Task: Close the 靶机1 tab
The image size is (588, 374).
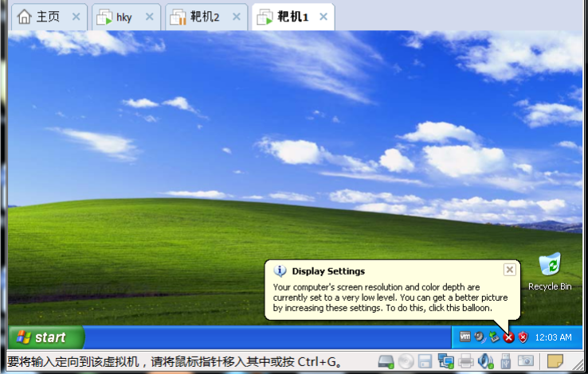Action: point(323,17)
